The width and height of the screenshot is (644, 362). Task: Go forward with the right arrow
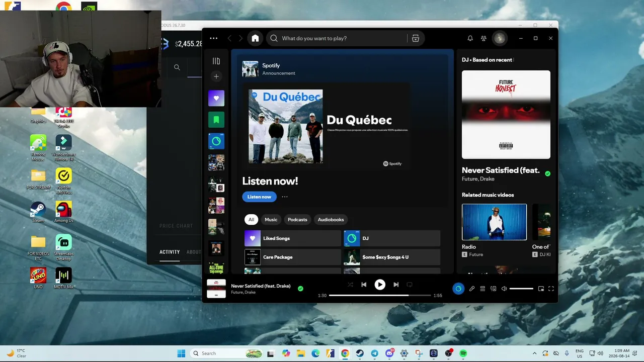pos(240,38)
